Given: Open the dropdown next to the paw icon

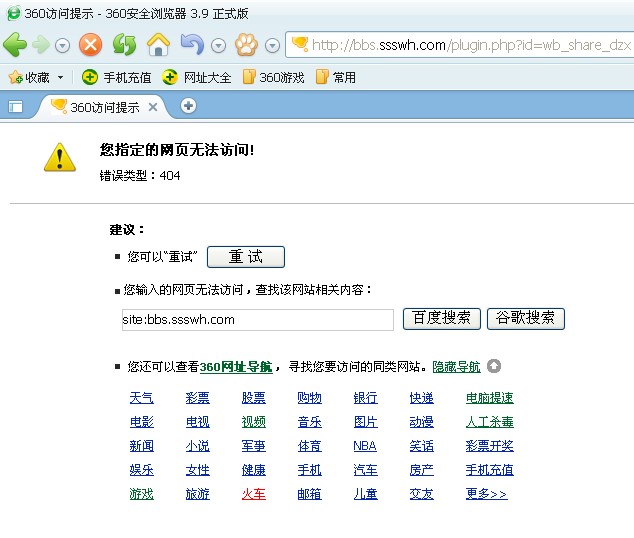Looking at the screenshot, I should click(273, 46).
